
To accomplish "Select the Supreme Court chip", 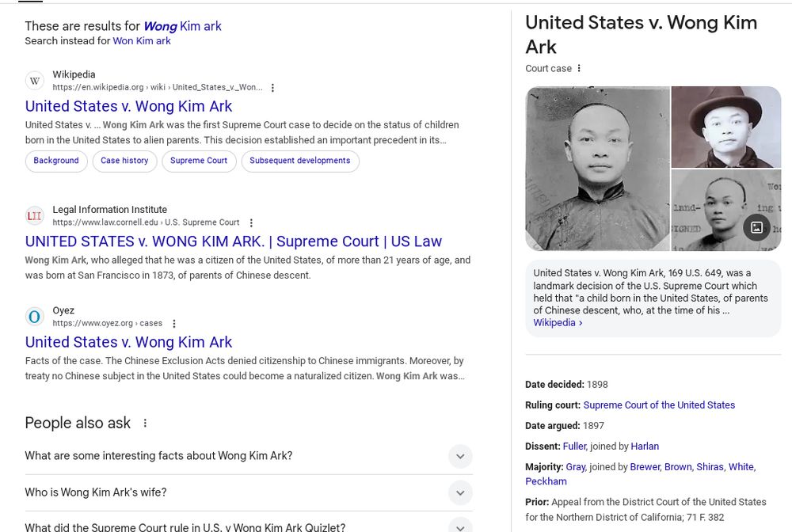I will pos(199,161).
